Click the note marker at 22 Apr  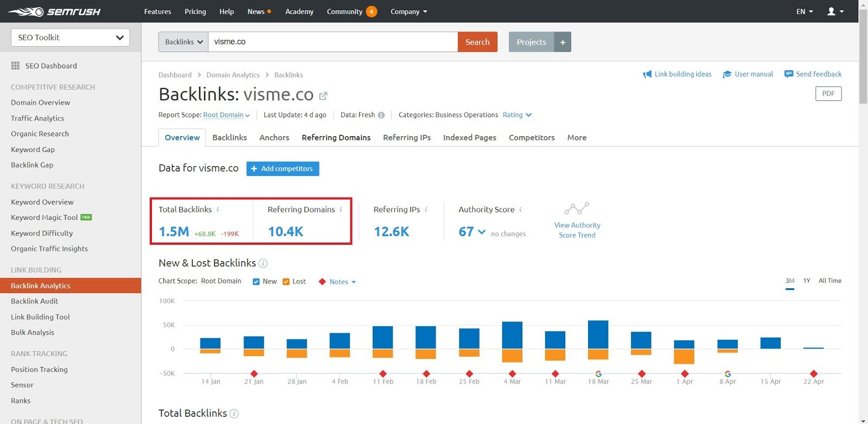814,374
